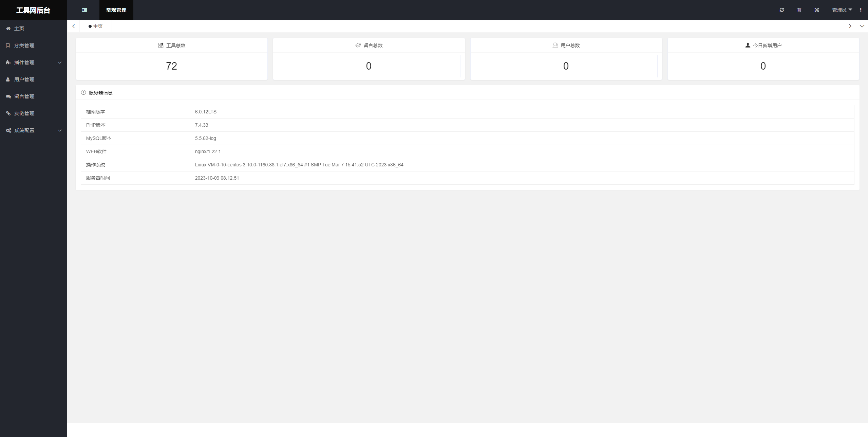Expand the 系统配置 submenu chevron
868x437 pixels.
[x=60, y=130]
